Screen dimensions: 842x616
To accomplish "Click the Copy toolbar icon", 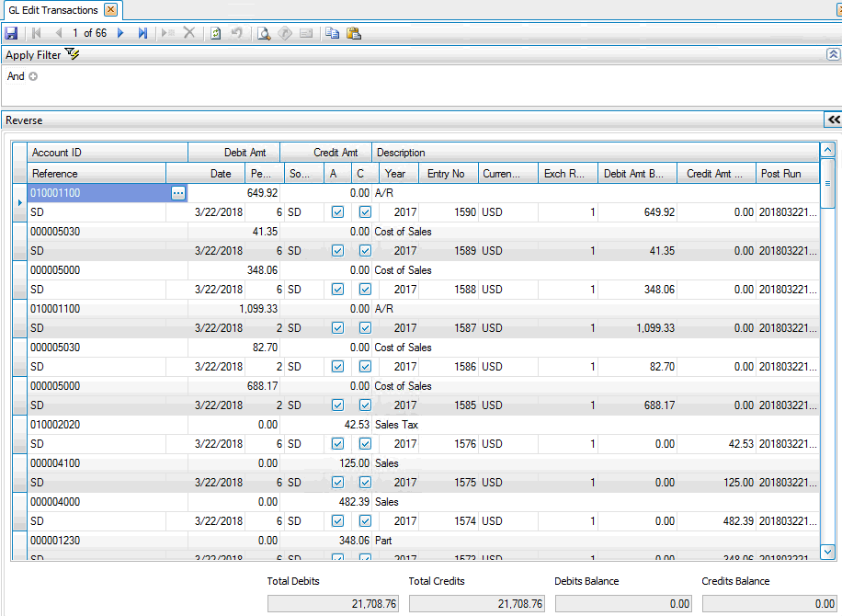I will (x=332, y=33).
